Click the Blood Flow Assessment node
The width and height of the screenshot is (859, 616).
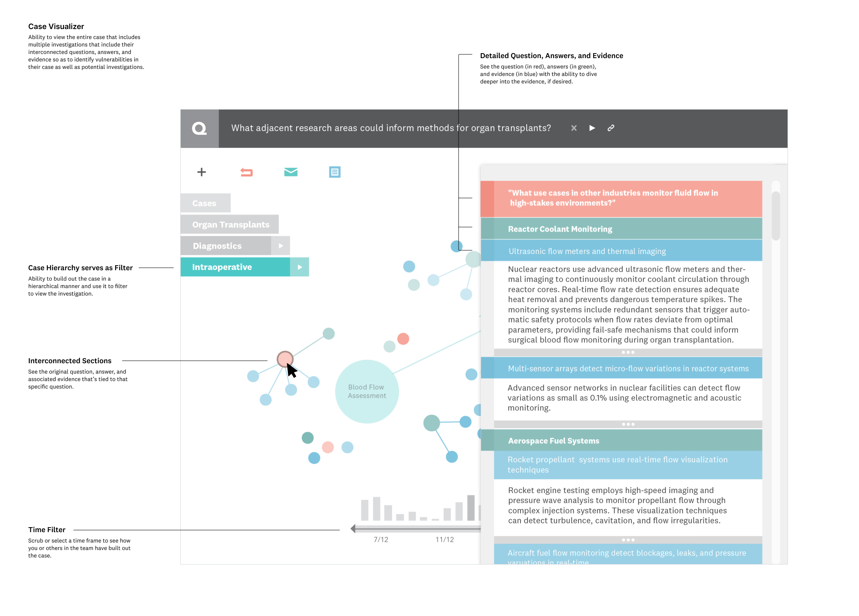click(x=367, y=391)
